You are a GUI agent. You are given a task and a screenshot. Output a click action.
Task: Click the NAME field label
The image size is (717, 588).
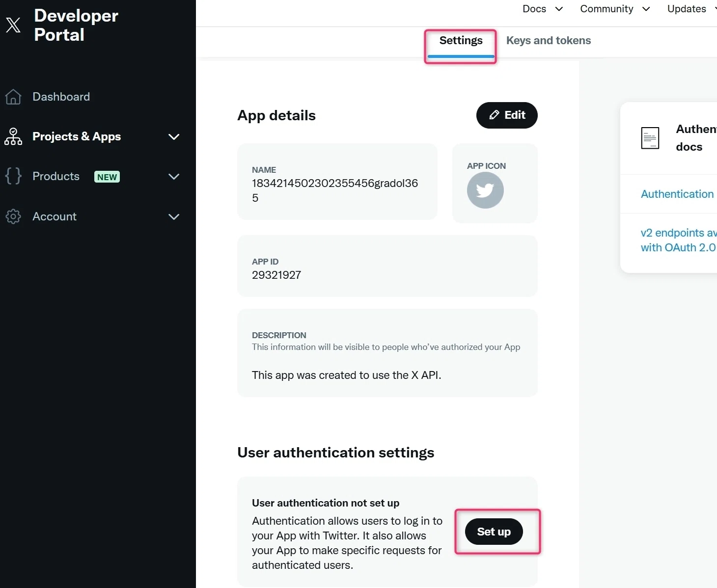[264, 170]
